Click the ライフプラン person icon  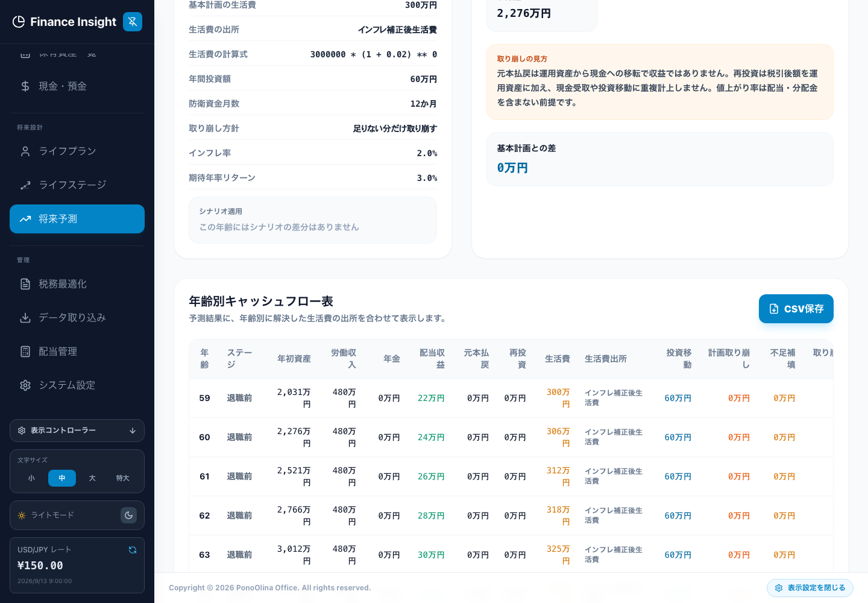tap(25, 151)
